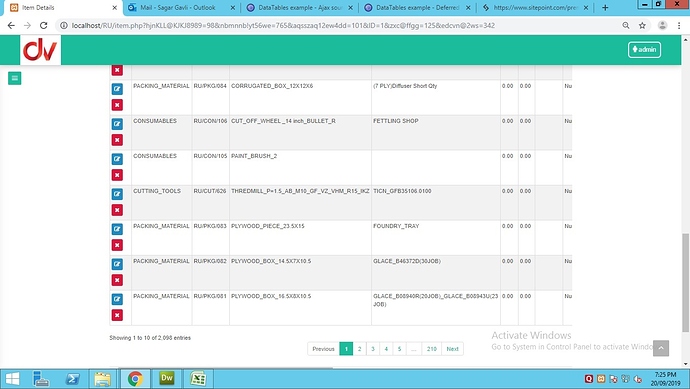Click the scroll-to-top arrow button
Screen dimensions: 690x389
click(661, 348)
